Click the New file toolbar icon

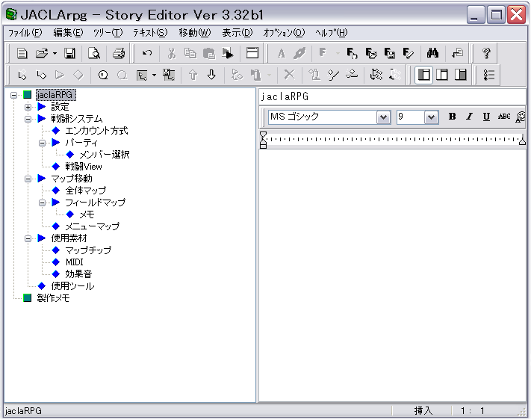pos(22,53)
